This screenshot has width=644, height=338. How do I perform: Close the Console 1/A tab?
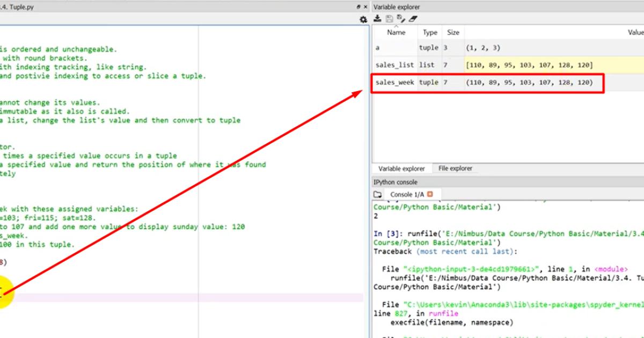point(430,194)
